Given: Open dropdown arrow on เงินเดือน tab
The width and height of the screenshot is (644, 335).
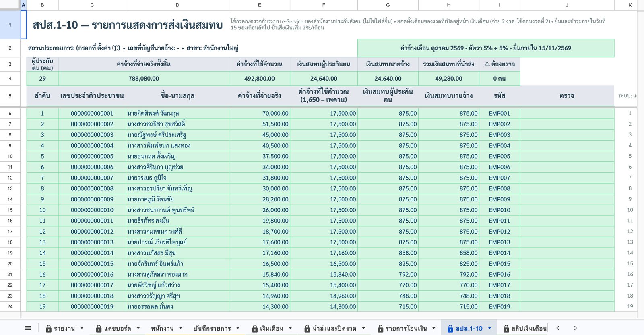Looking at the screenshot, I should coord(290,328).
